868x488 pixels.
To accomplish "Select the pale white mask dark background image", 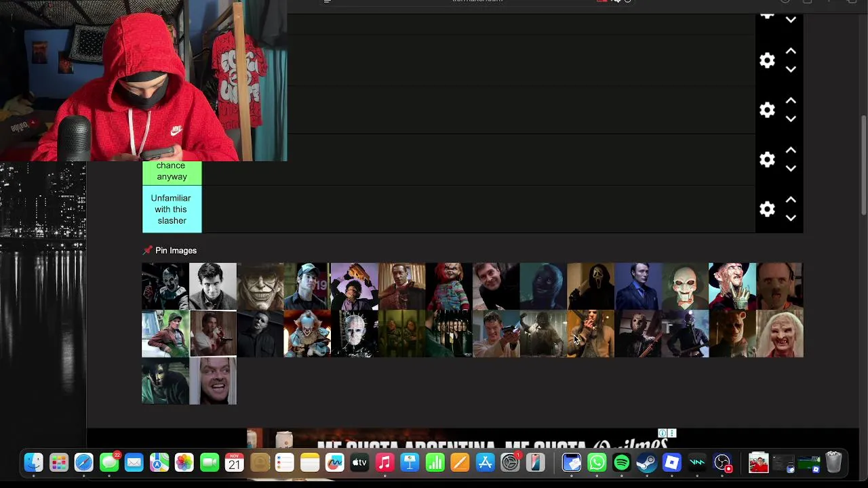I will click(x=260, y=334).
